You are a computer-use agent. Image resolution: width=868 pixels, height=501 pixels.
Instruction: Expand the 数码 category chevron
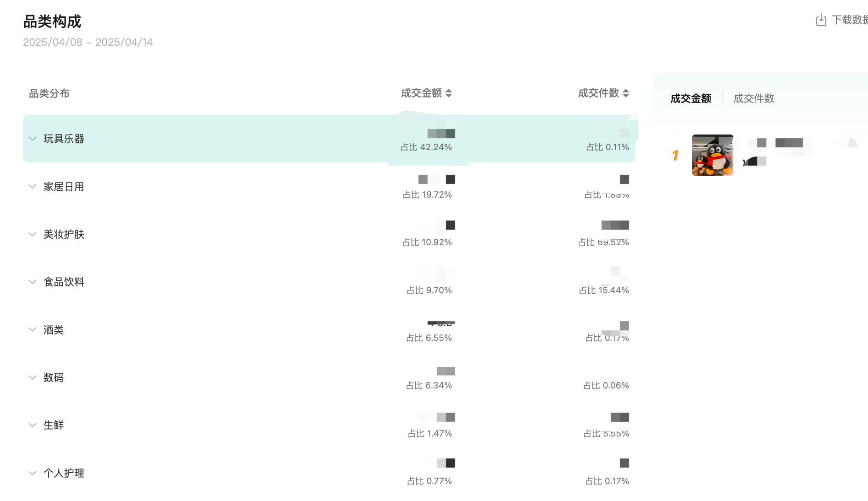(33, 377)
